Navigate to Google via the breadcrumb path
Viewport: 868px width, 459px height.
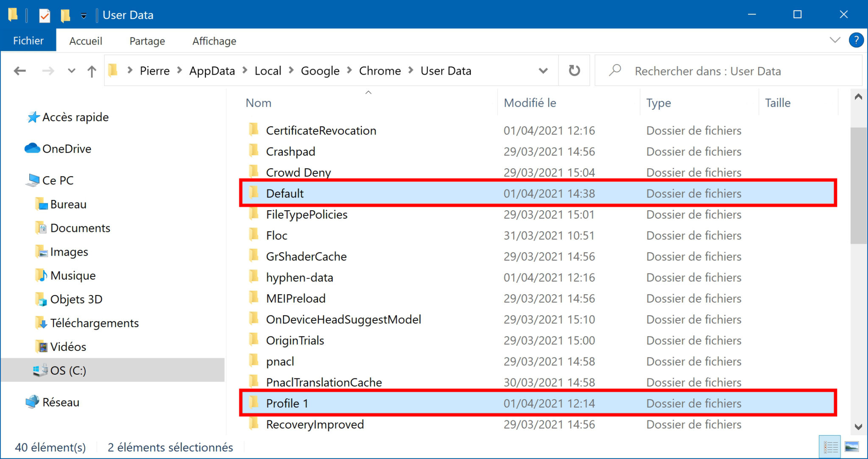320,71
